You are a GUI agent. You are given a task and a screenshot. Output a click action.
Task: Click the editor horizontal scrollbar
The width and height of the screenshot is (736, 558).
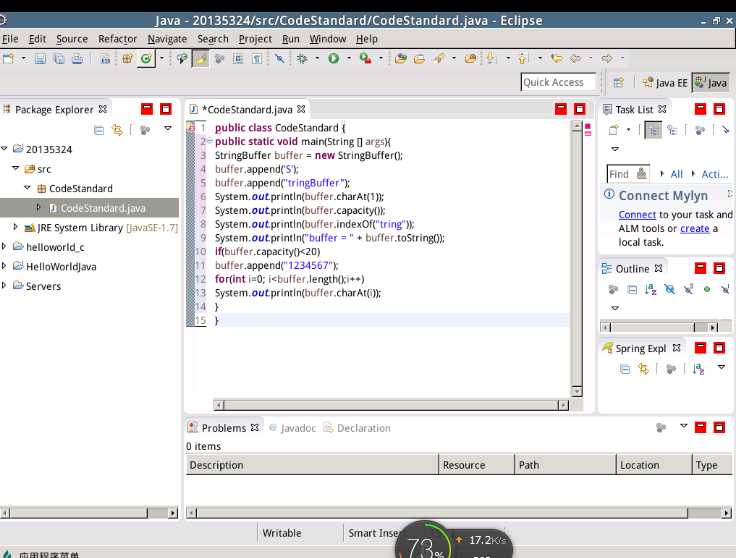391,405
